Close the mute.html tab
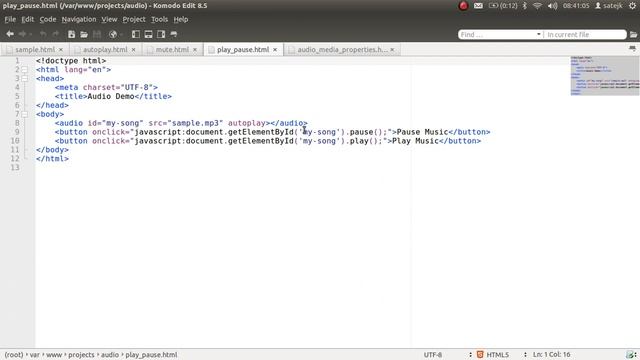 (x=195, y=49)
